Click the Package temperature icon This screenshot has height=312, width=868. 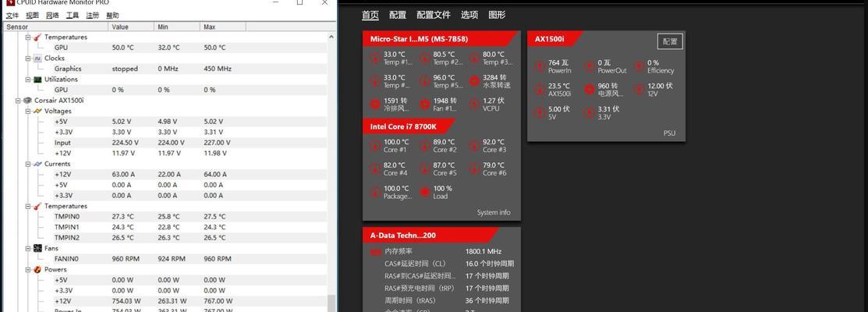pos(375,192)
